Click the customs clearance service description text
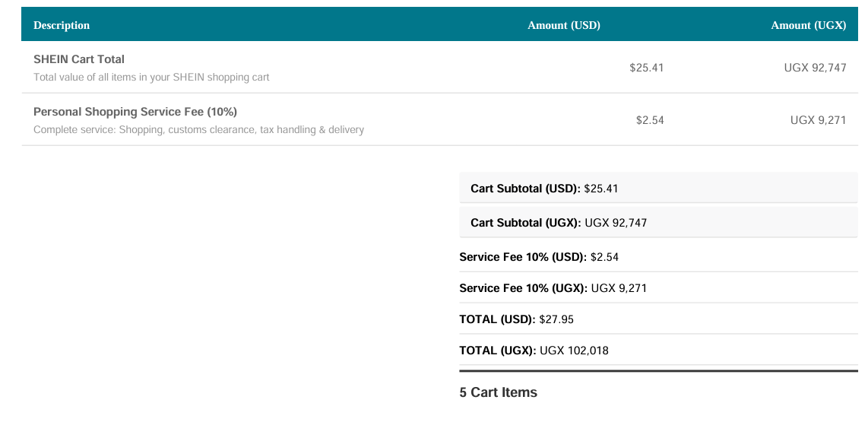Viewport: 868px width, 422px height. [x=198, y=129]
